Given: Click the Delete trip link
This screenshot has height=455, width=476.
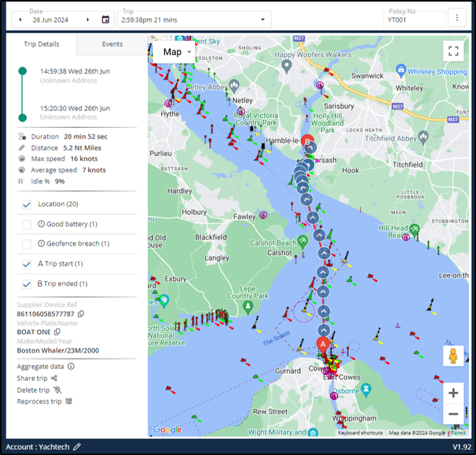Looking at the screenshot, I should (33, 390).
